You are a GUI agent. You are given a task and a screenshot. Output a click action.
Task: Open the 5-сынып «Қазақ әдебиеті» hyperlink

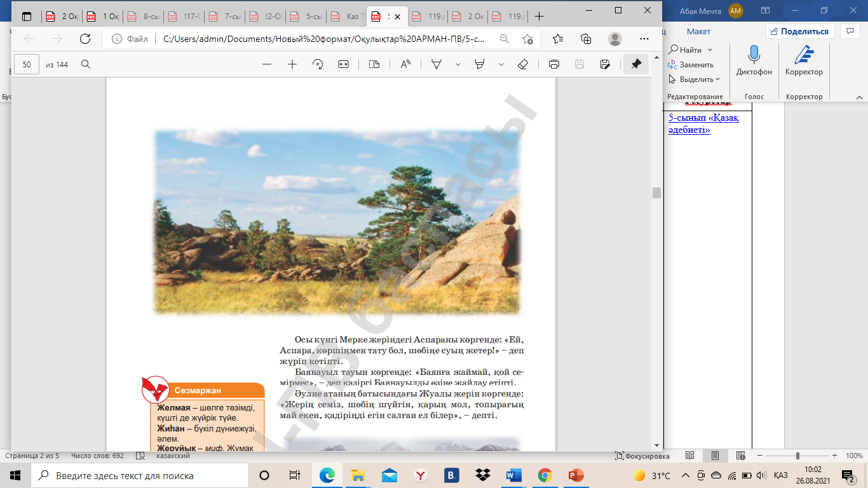(703, 123)
